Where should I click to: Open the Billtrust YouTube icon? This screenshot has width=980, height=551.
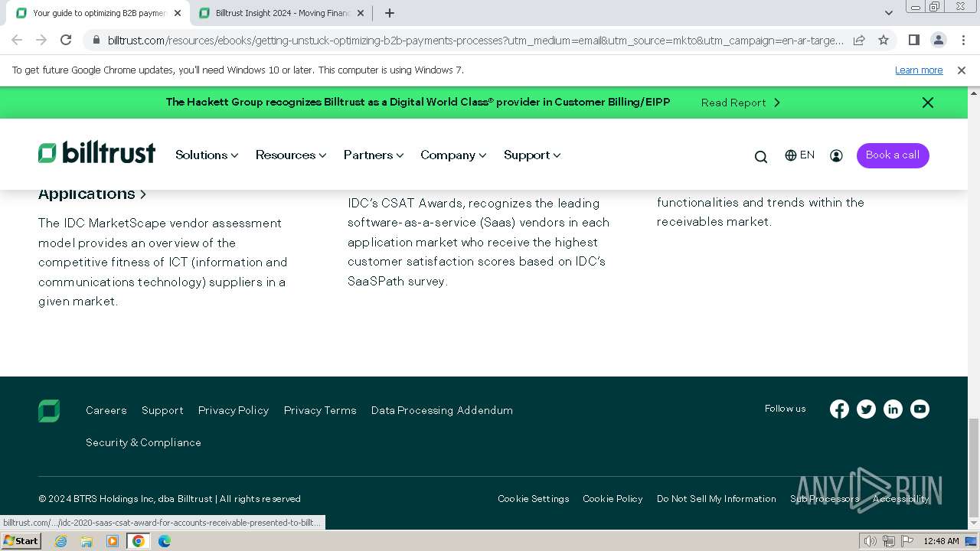tap(920, 409)
